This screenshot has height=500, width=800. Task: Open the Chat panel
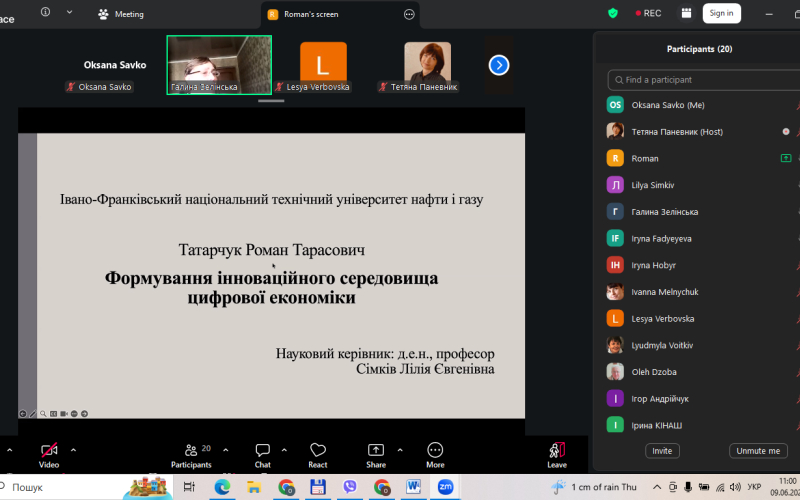coord(263,455)
